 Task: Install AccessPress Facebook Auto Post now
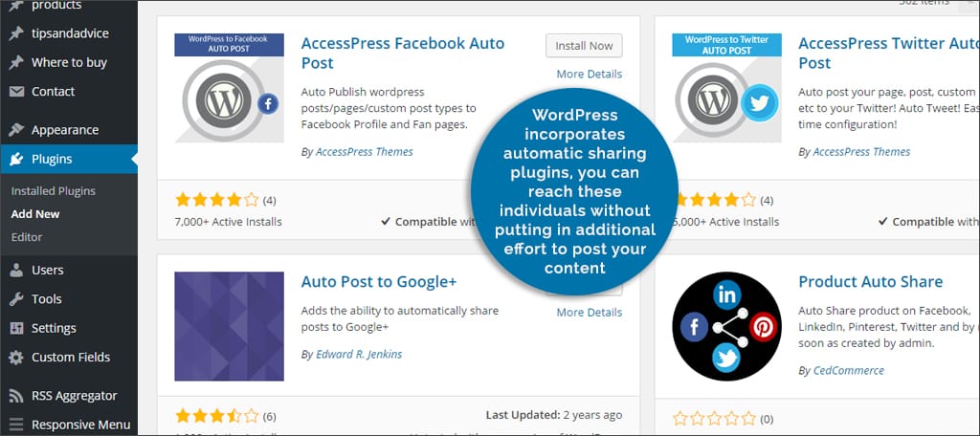(584, 46)
